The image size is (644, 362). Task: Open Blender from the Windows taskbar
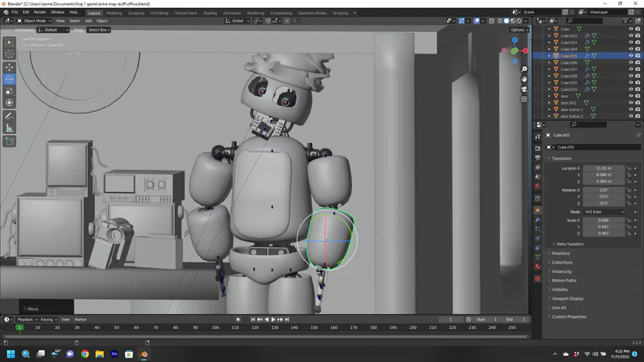(x=144, y=354)
